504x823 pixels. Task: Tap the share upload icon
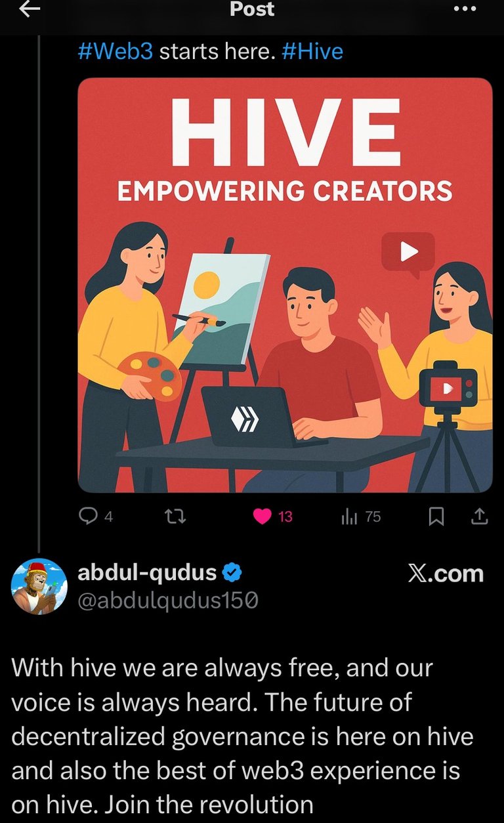point(480,517)
